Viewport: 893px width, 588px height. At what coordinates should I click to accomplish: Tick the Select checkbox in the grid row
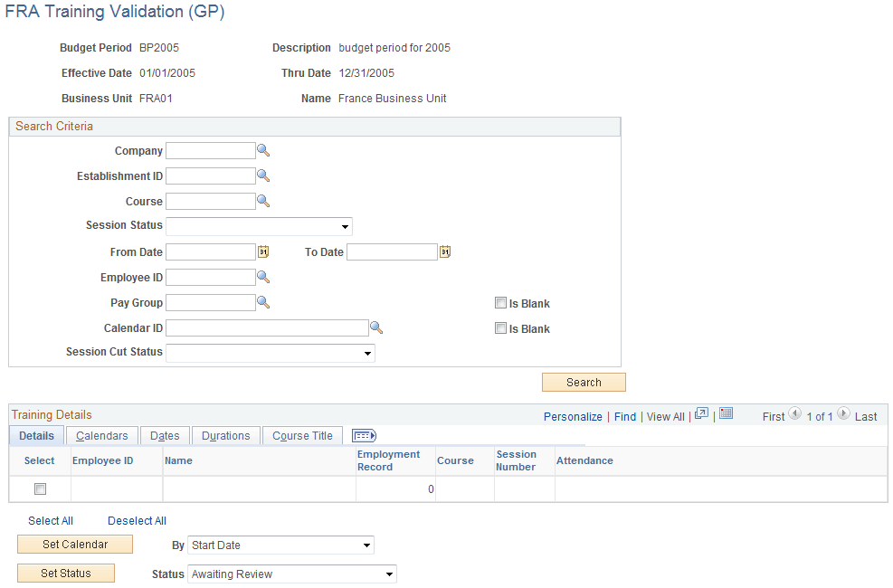tap(39, 488)
